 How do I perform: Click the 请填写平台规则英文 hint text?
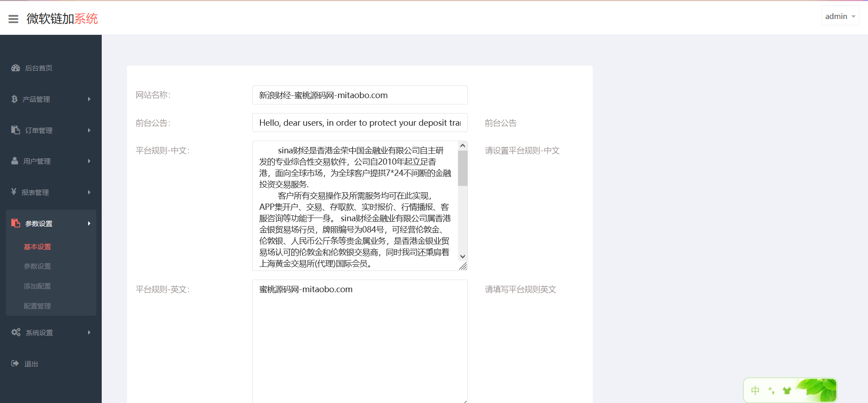coord(520,289)
